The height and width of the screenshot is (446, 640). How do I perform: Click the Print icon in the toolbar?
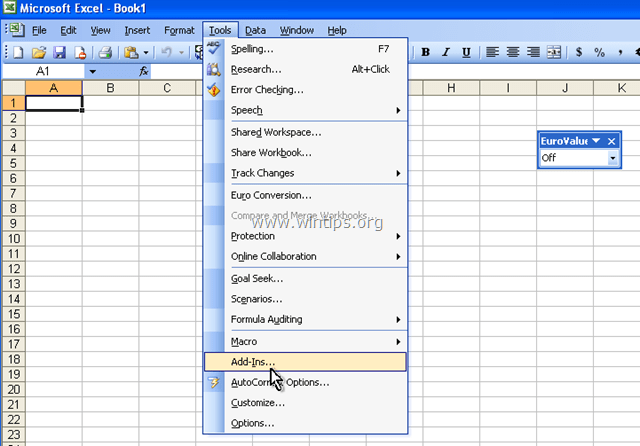[x=105, y=52]
